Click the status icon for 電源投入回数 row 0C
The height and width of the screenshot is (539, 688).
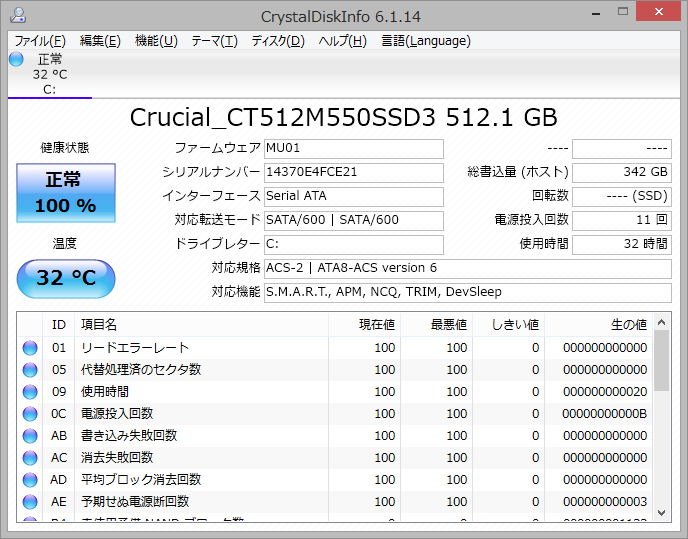tap(30, 414)
